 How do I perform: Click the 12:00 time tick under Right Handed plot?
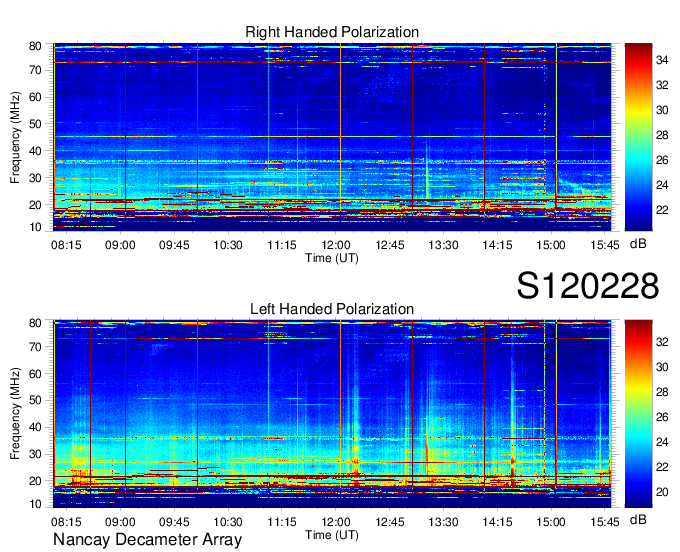336,245
